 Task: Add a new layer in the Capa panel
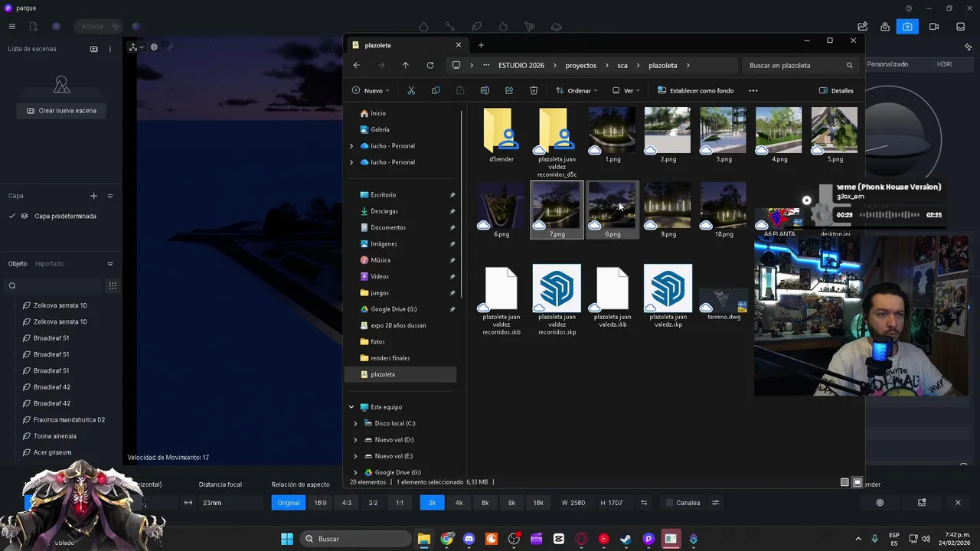point(94,196)
